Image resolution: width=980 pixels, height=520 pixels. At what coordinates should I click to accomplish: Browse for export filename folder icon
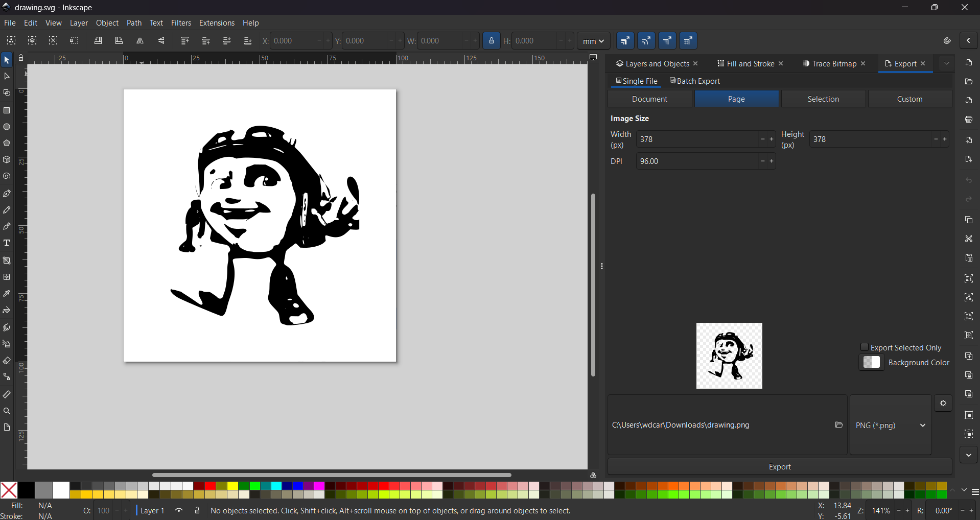coord(838,425)
